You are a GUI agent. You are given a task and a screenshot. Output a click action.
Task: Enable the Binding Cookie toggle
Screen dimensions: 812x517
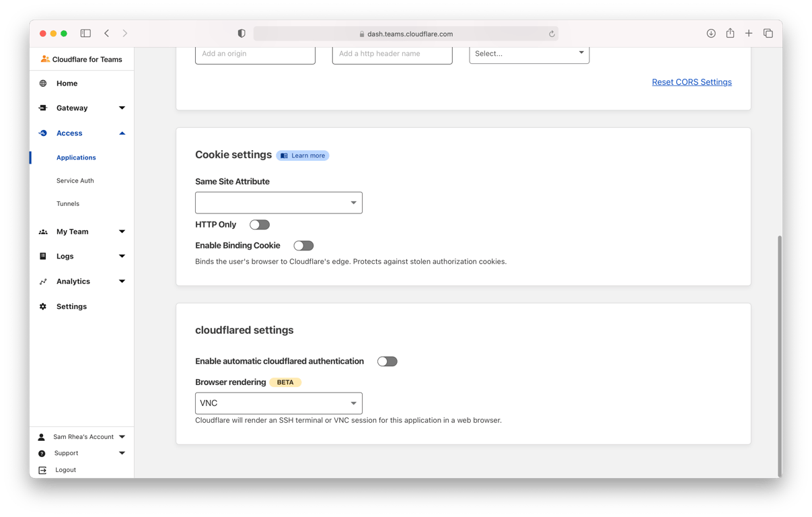click(x=303, y=246)
